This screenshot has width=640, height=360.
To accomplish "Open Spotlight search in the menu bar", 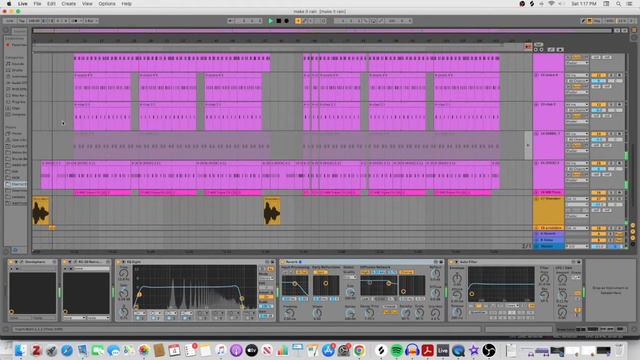I will pos(619,4).
